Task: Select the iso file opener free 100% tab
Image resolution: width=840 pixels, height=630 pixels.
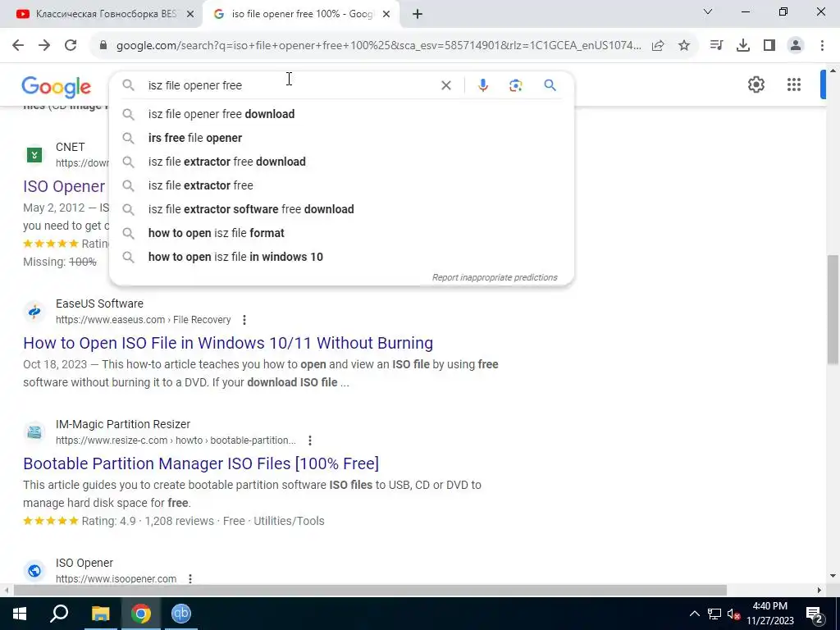Action: pyautogui.click(x=300, y=14)
